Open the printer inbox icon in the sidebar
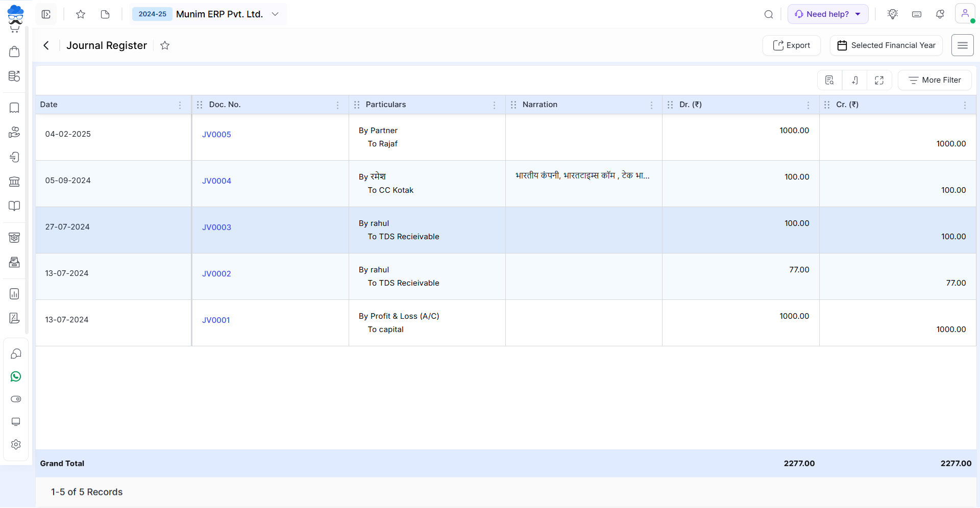980x508 pixels. click(15, 262)
